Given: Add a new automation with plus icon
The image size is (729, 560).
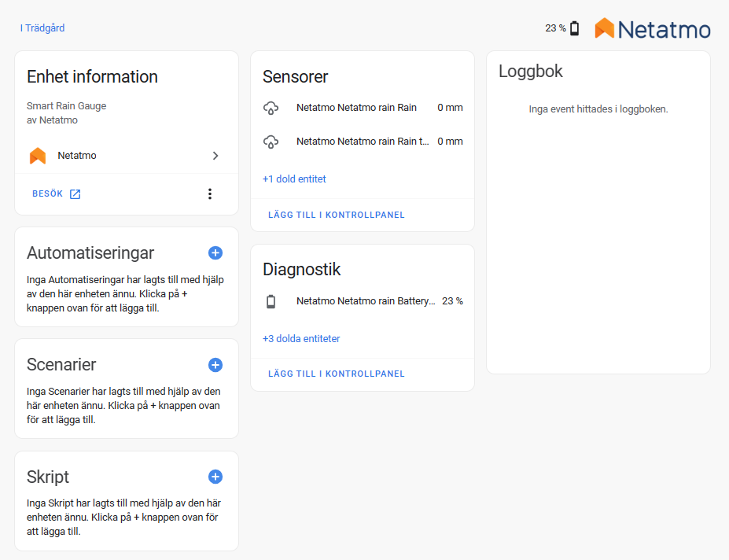Looking at the screenshot, I should click(x=215, y=253).
